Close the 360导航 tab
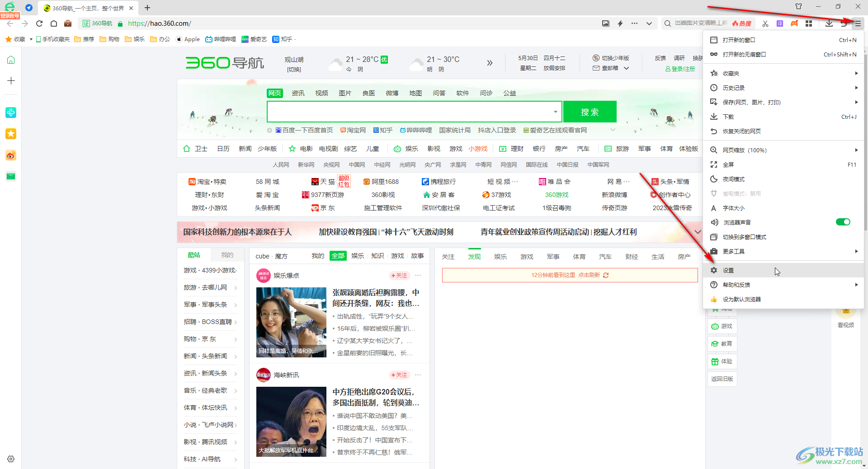 [131, 8]
